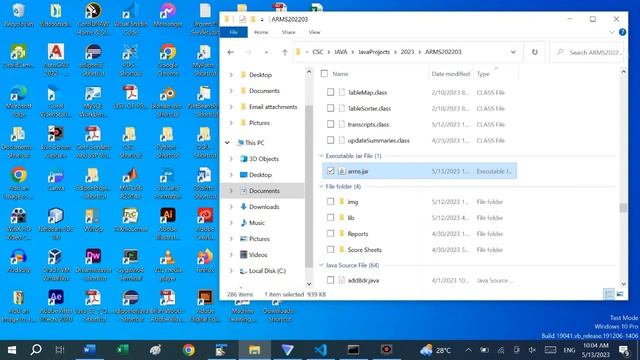Sort files by Date modified column
640x360 pixels.
click(x=451, y=74)
